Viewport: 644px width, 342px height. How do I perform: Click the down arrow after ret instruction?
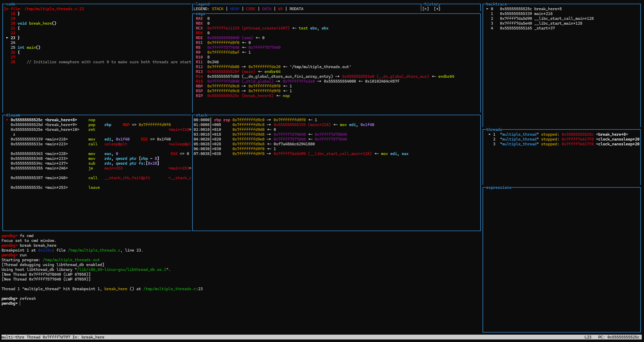14,134
